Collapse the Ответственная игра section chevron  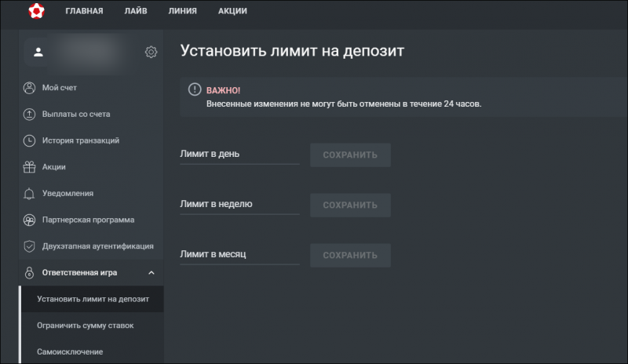click(x=152, y=273)
